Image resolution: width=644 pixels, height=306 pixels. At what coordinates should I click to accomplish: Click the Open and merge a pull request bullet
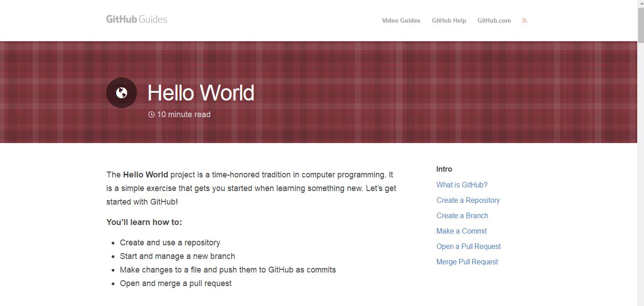[175, 283]
